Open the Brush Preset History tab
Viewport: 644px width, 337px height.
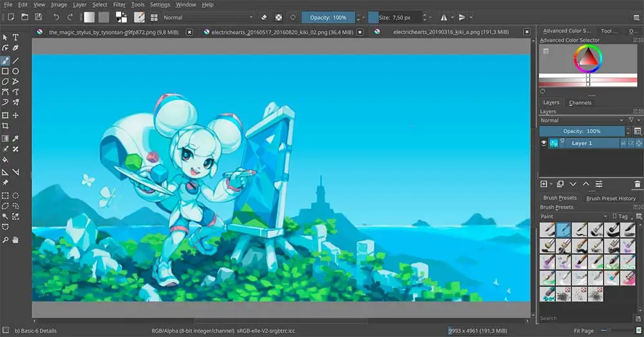611,198
